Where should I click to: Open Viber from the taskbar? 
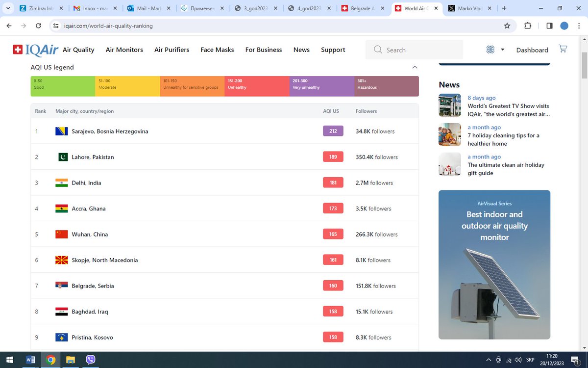pyautogui.click(x=90, y=359)
